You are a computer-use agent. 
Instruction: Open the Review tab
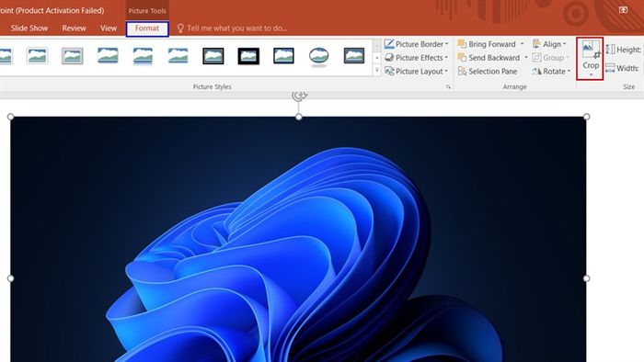(x=74, y=28)
